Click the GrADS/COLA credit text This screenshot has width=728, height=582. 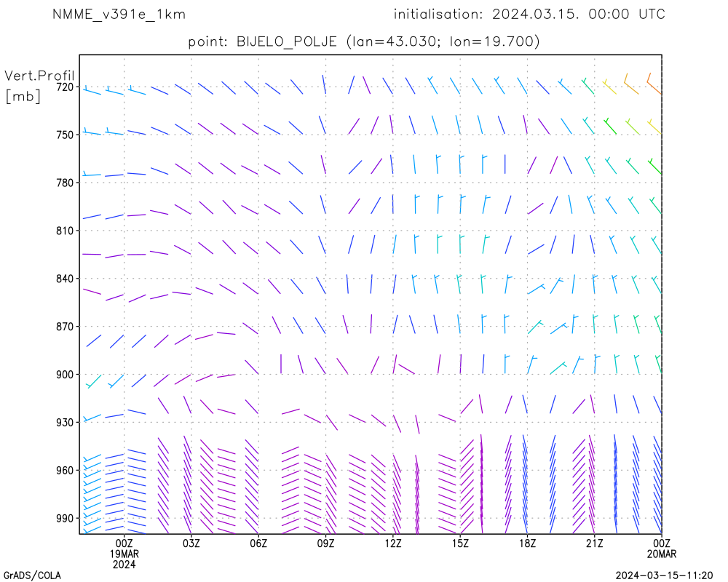[x=32, y=575]
